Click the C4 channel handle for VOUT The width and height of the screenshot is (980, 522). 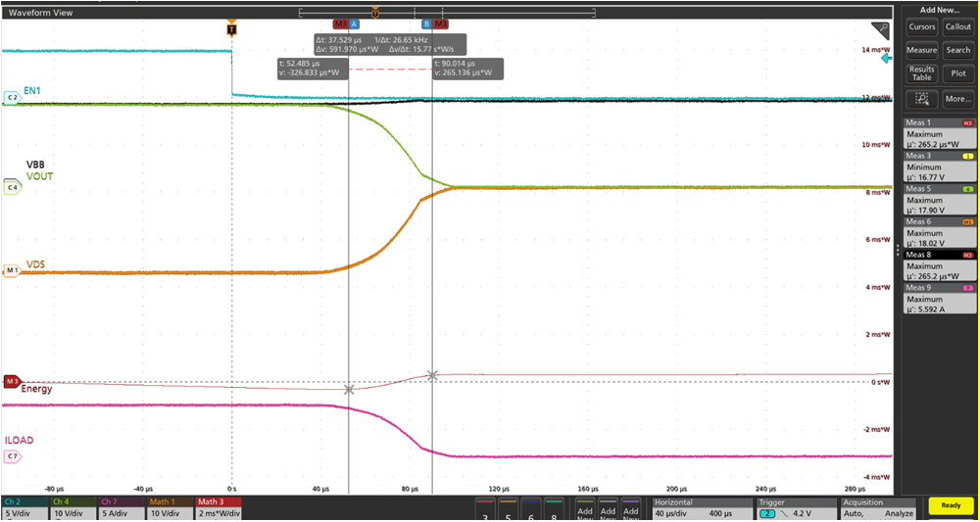(x=12, y=186)
